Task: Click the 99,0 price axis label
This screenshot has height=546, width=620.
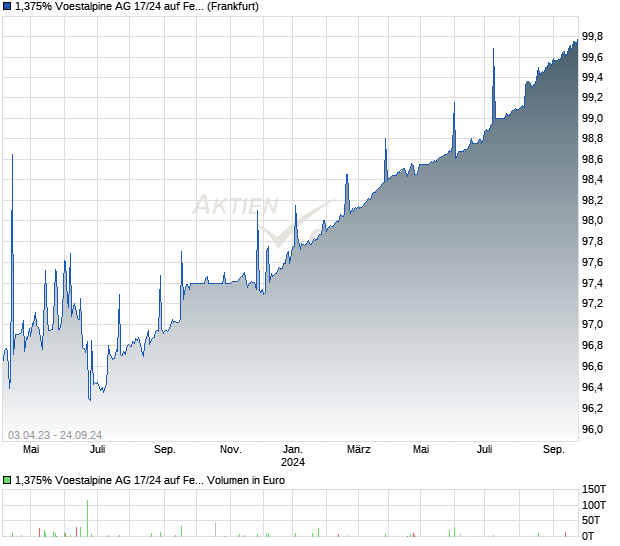Action: (x=593, y=120)
